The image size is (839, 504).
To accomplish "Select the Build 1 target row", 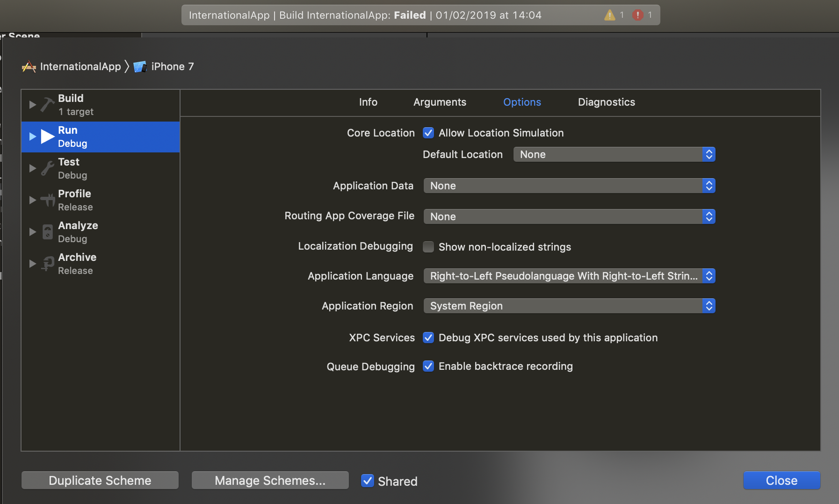I will pyautogui.click(x=101, y=105).
